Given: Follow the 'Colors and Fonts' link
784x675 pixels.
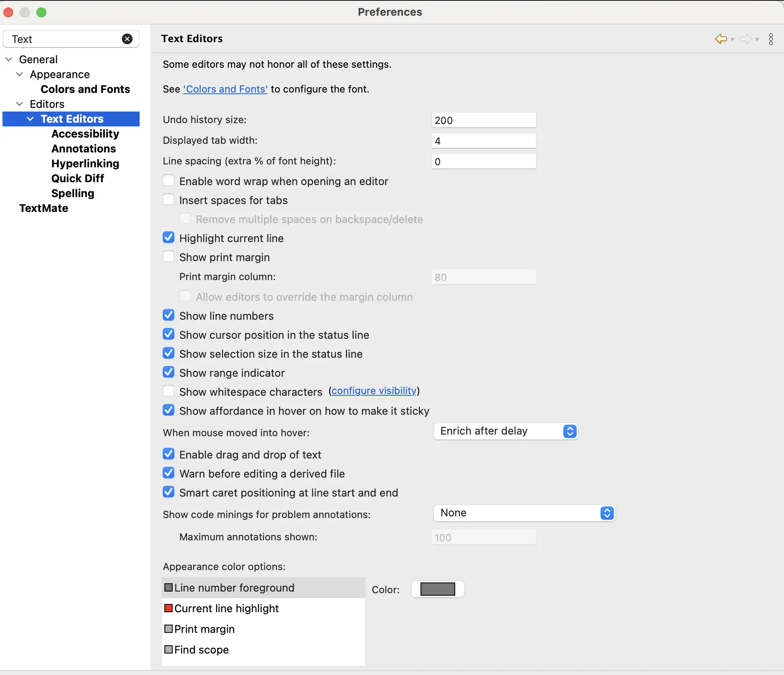Looking at the screenshot, I should click(226, 89).
